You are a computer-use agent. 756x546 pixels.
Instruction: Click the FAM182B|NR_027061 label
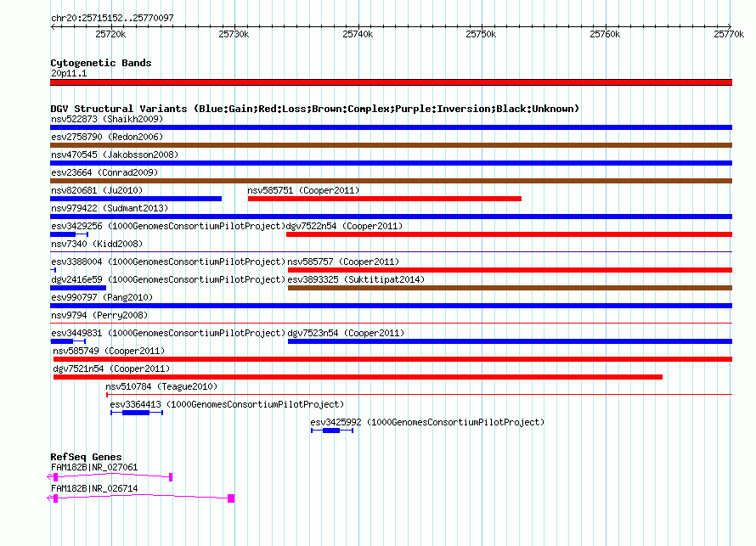(x=94, y=467)
